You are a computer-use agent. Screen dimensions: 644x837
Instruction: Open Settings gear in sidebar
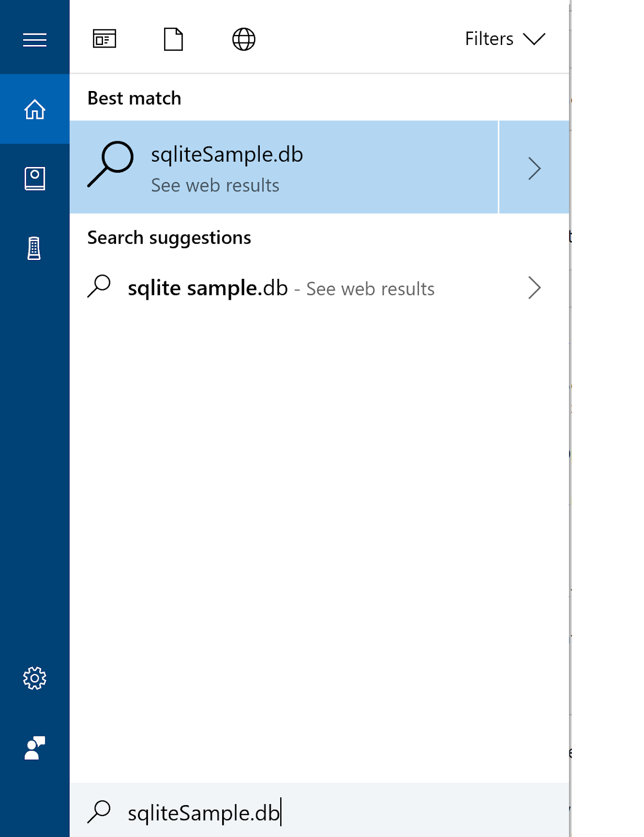pyautogui.click(x=34, y=678)
